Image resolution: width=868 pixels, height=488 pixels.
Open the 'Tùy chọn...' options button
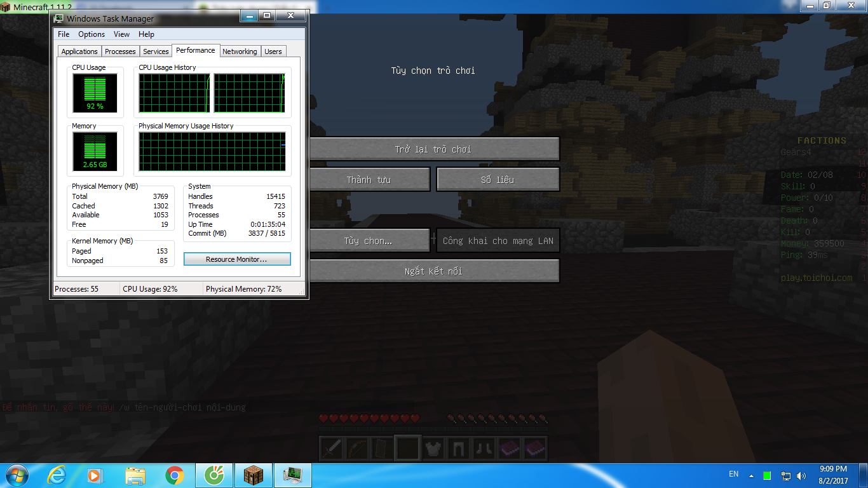[369, 241]
